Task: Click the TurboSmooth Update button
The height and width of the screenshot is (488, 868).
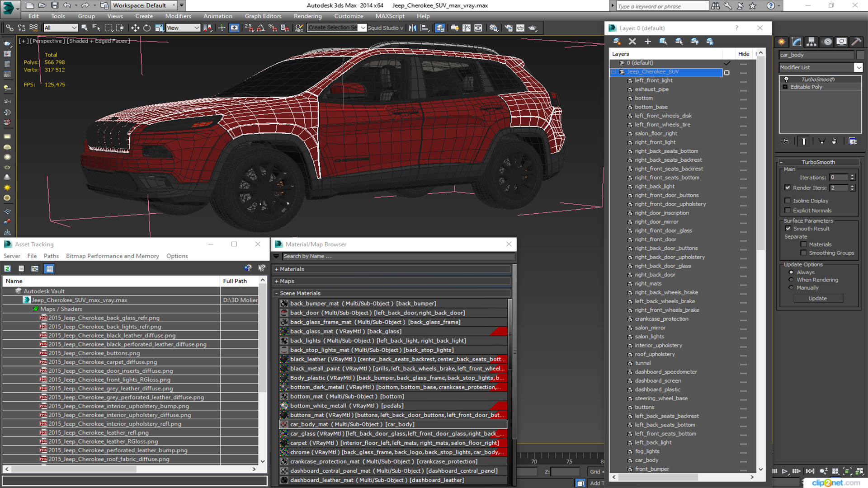Action: [817, 299]
